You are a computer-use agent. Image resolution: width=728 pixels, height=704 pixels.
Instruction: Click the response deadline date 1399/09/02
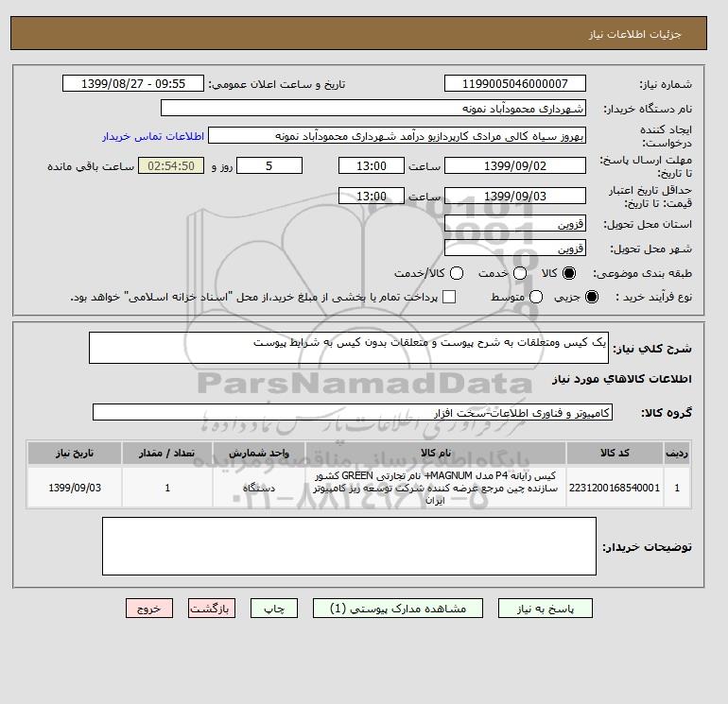(x=515, y=165)
